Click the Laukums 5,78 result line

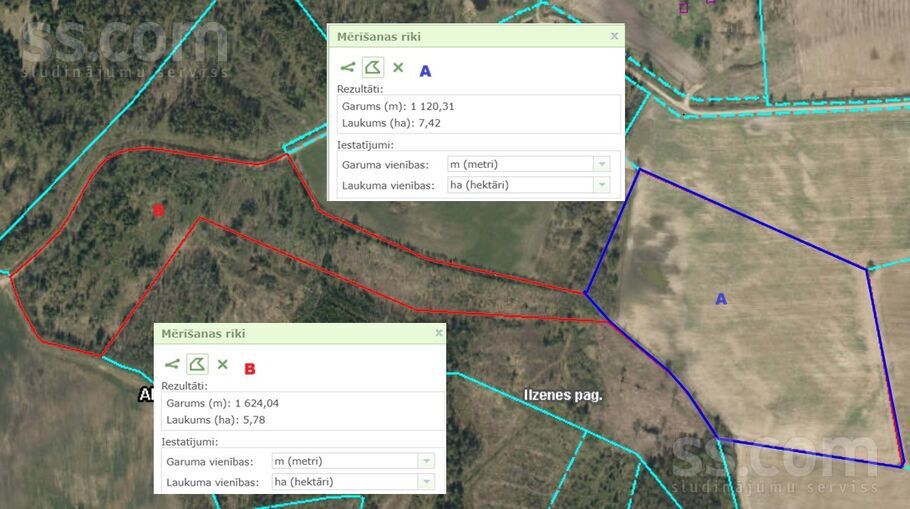pyautogui.click(x=215, y=420)
